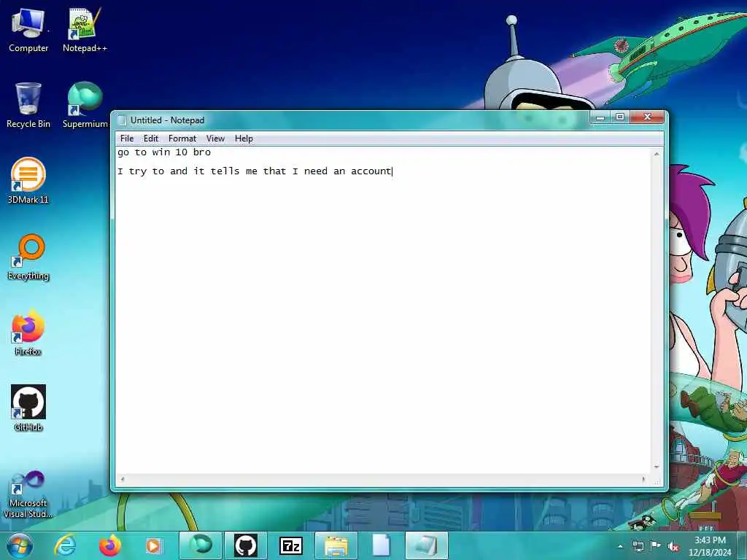
Task: Select the Everything search shortcut
Action: click(28, 257)
